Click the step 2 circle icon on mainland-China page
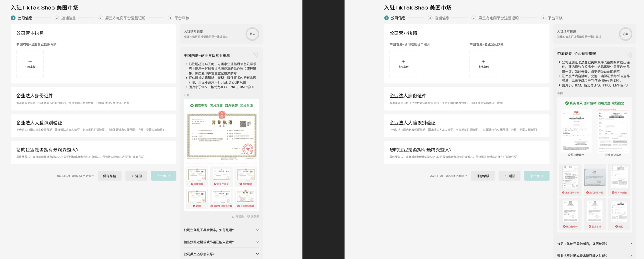The image size is (644, 259). 57,18
